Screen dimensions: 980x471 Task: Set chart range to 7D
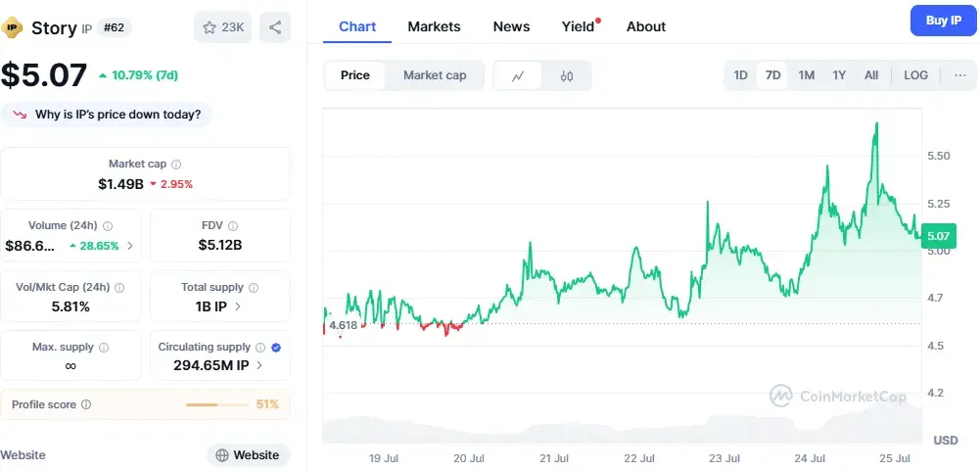pos(773,75)
